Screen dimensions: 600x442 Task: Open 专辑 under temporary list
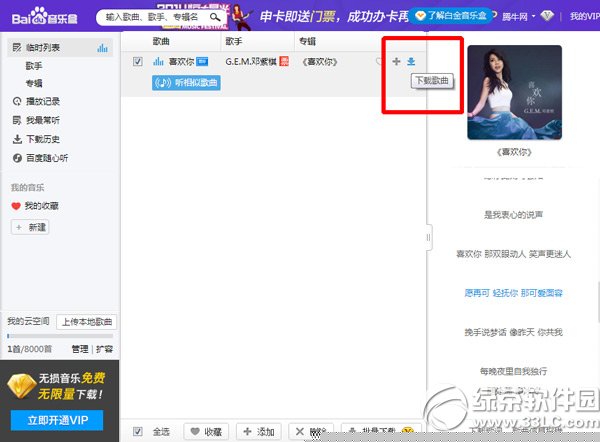click(34, 83)
